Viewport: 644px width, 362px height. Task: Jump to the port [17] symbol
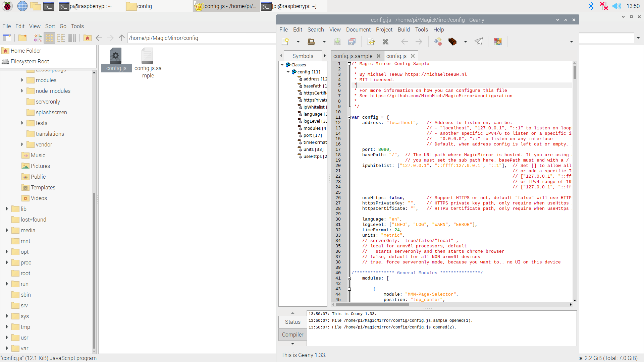(313, 135)
